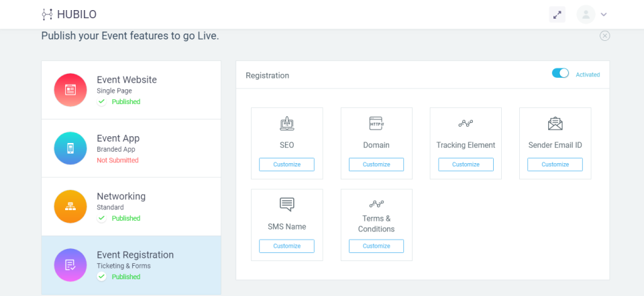Select the Networking Standard item
This screenshot has width=644, height=296.
131,207
